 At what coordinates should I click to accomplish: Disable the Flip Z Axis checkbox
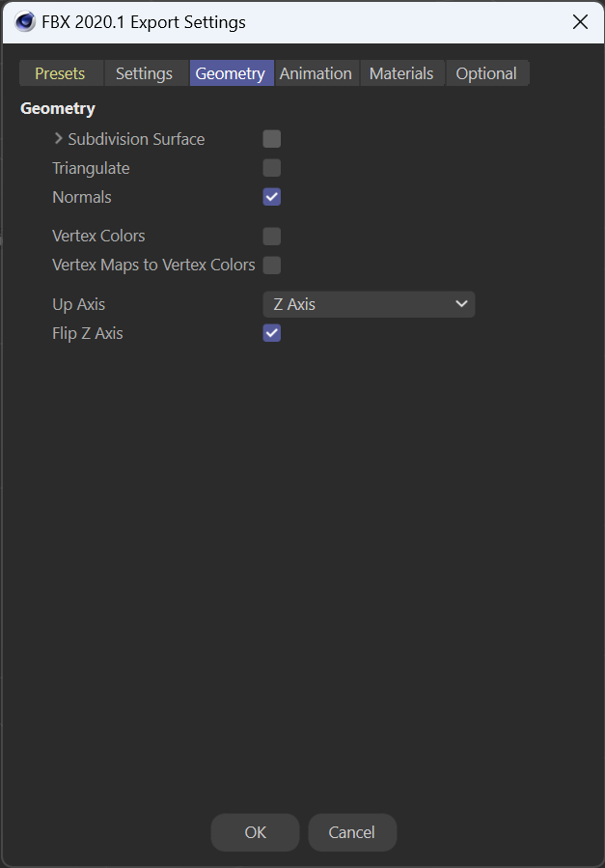click(x=271, y=333)
